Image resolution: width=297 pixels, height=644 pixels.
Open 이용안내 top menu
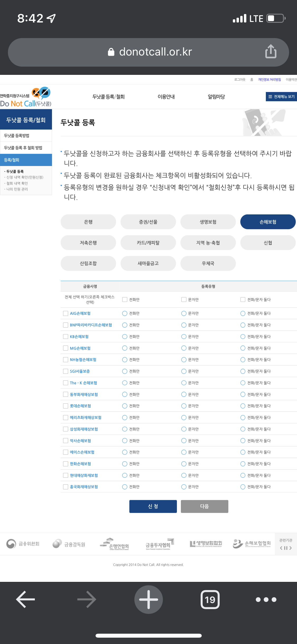pyautogui.click(x=166, y=97)
